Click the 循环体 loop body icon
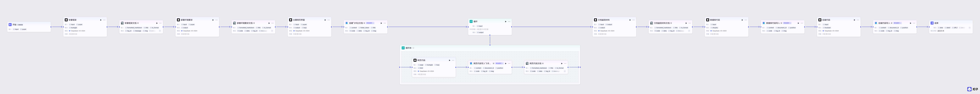The image size is (980, 94). [x=403, y=48]
